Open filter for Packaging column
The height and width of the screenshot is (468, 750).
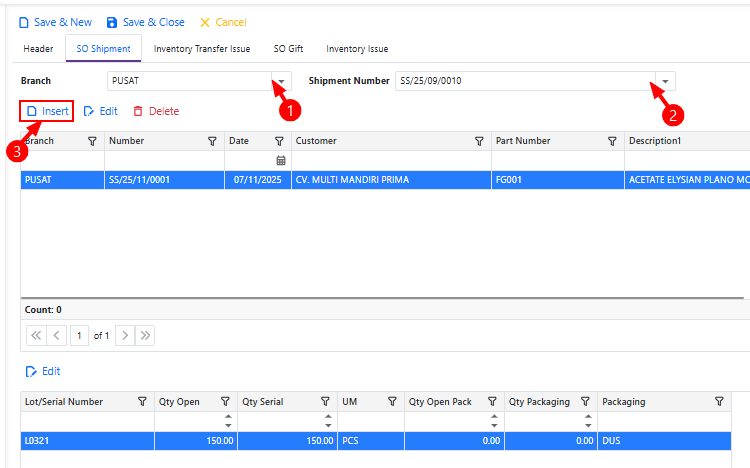click(719, 401)
